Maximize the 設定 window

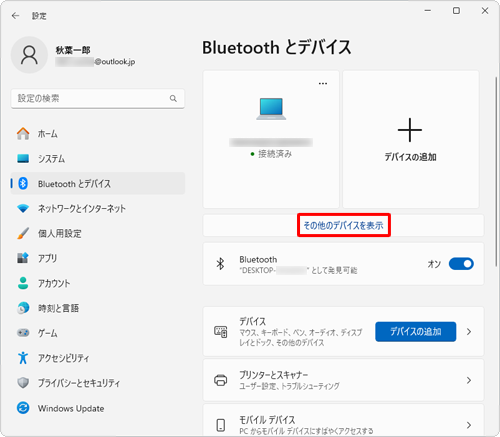click(x=456, y=11)
